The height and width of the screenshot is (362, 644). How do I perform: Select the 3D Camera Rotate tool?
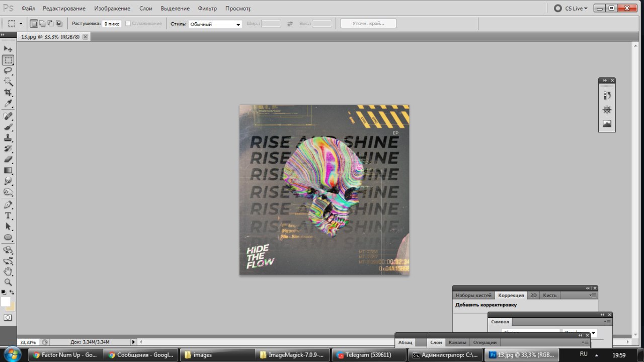[8, 261]
